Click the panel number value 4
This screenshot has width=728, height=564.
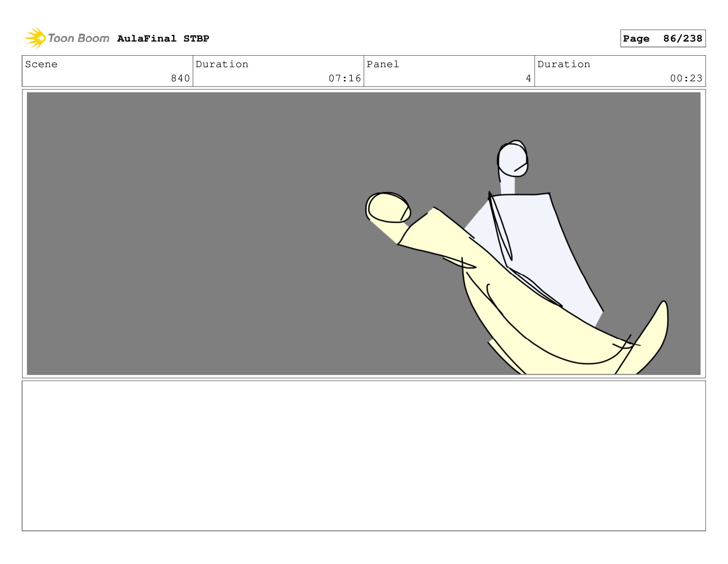coord(528,78)
